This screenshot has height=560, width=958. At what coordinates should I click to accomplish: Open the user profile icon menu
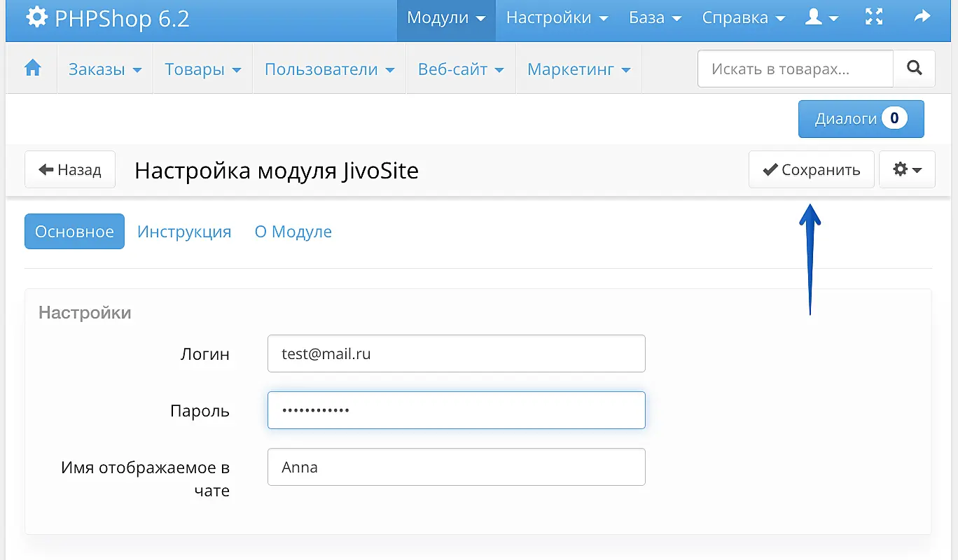tap(821, 18)
